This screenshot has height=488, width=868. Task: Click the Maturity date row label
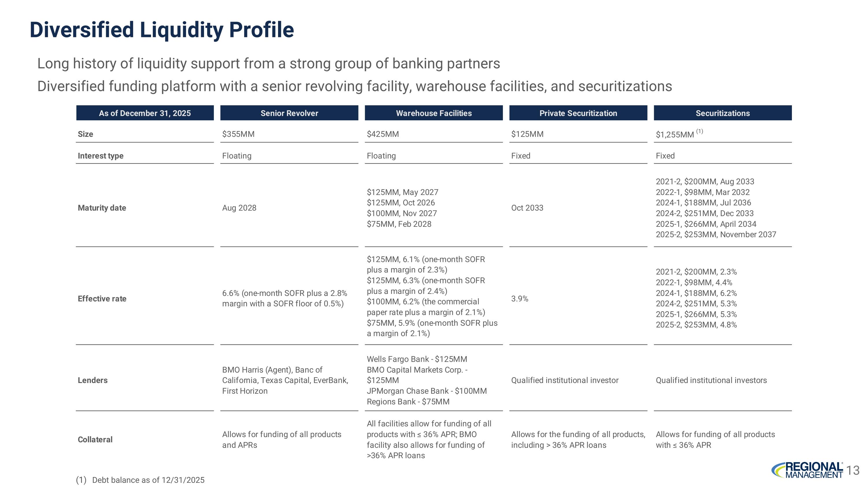[102, 208]
